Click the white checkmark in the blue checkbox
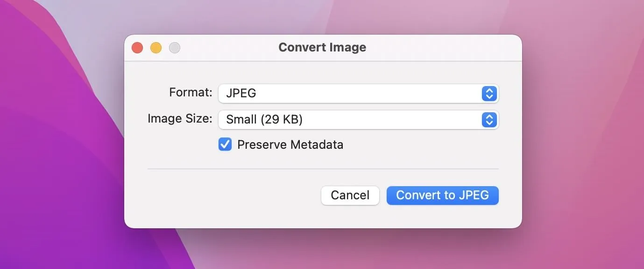This screenshot has height=269, width=644. [225, 145]
